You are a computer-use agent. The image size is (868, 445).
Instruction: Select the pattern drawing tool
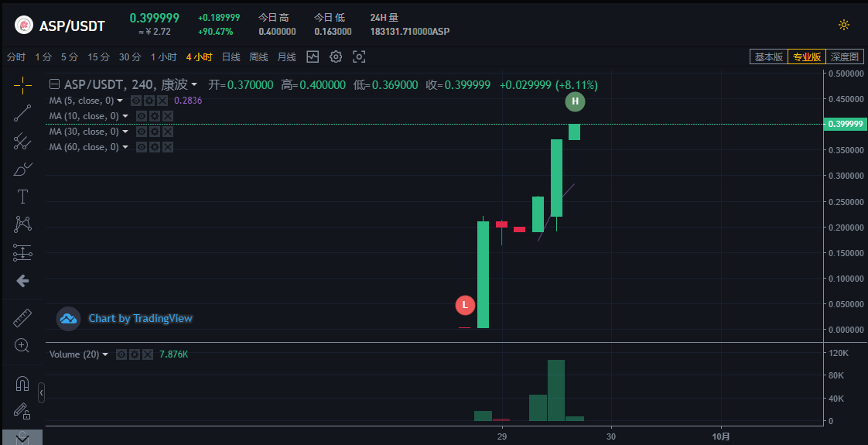coord(22,224)
